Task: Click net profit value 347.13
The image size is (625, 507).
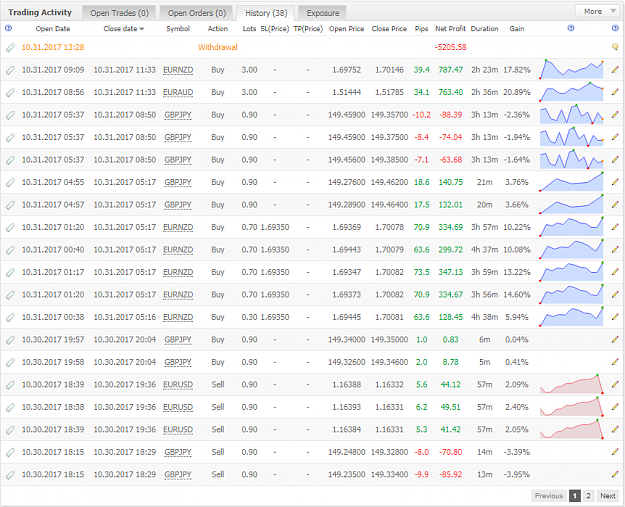Action: pyautogui.click(x=450, y=272)
